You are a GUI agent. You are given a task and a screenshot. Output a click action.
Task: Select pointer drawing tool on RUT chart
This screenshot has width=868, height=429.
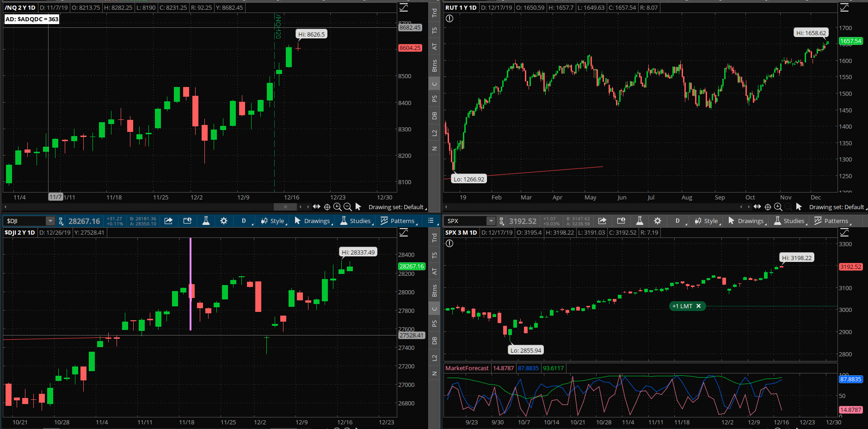799,207
